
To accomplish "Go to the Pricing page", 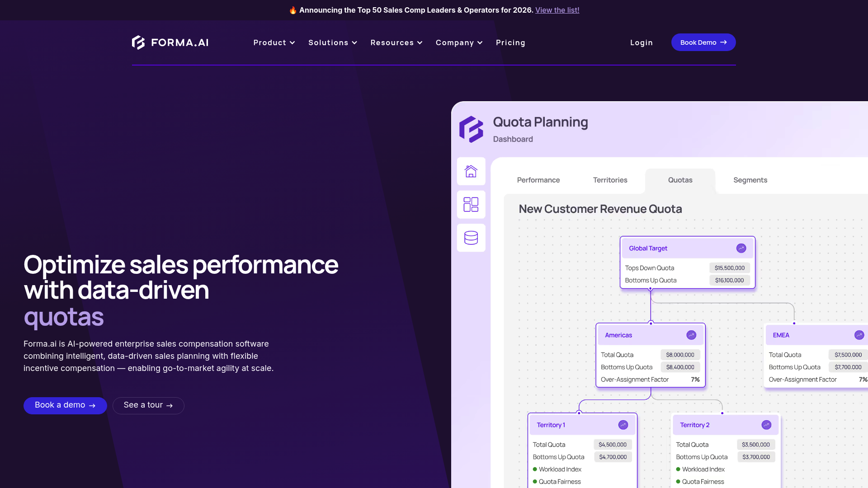I will point(510,42).
